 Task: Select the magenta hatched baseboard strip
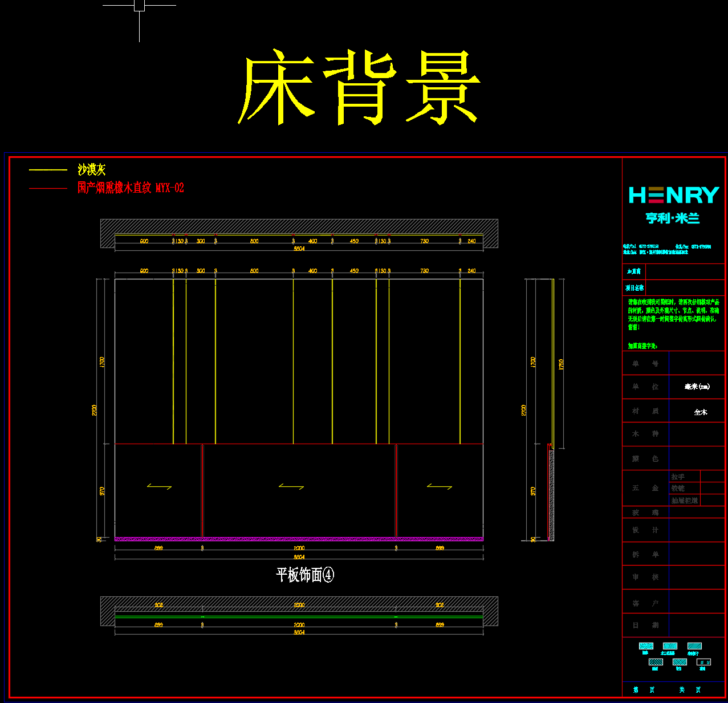click(299, 539)
